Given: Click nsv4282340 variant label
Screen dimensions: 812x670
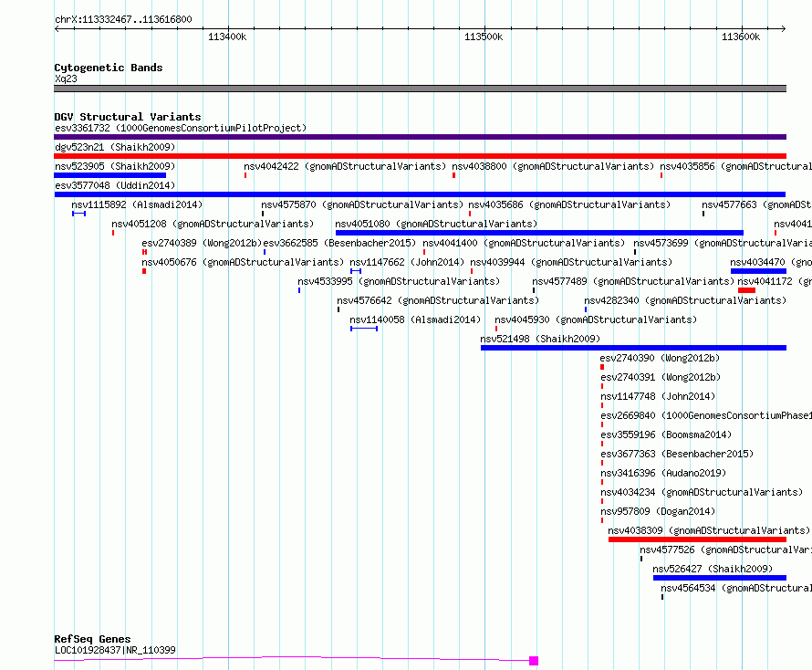Looking at the screenshot, I should click(x=686, y=300).
